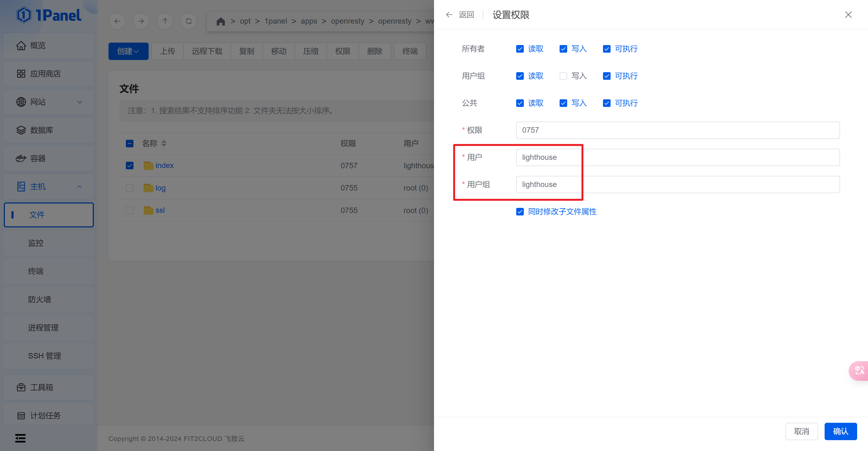Select 进程管理 process management item
This screenshot has width=868, height=451.
(49, 328)
